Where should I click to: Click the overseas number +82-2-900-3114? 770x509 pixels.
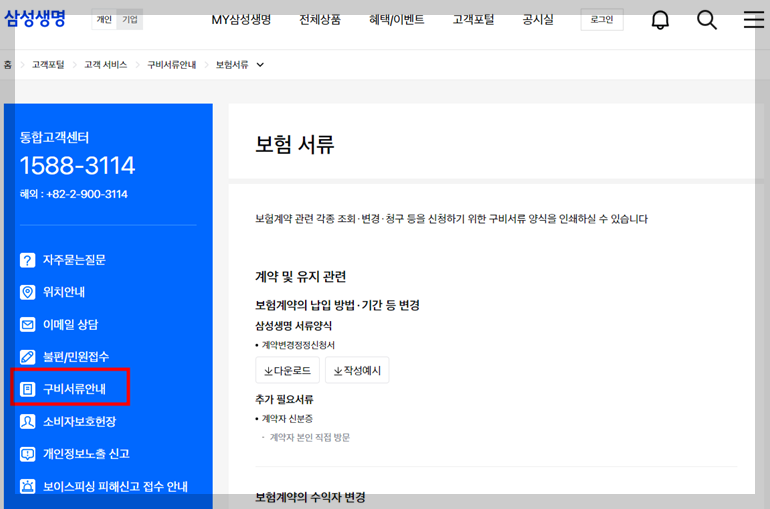pyautogui.click(x=87, y=194)
